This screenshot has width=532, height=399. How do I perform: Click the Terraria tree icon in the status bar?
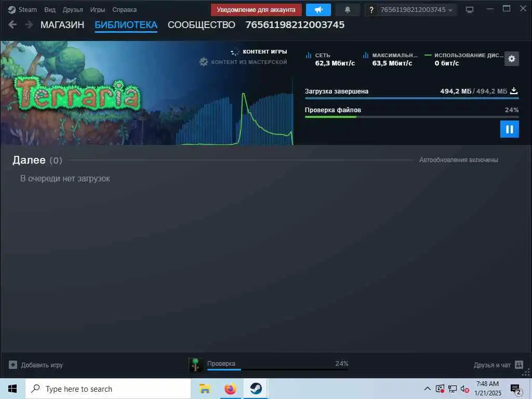click(195, 365)
